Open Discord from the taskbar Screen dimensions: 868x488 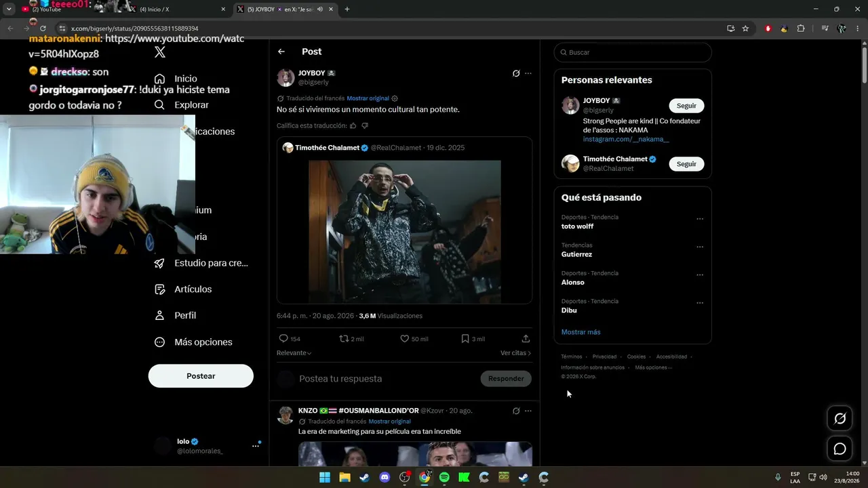tap(384, 477)
